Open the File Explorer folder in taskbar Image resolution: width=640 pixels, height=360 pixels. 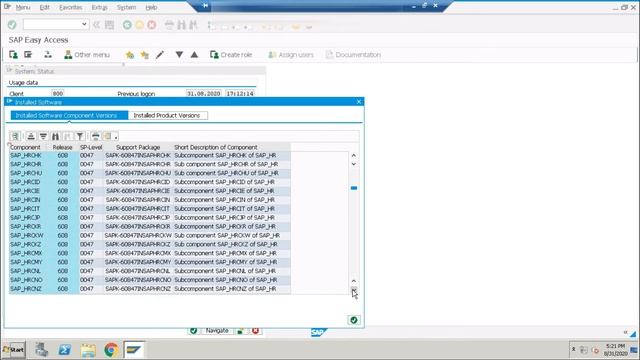[88, 350]
